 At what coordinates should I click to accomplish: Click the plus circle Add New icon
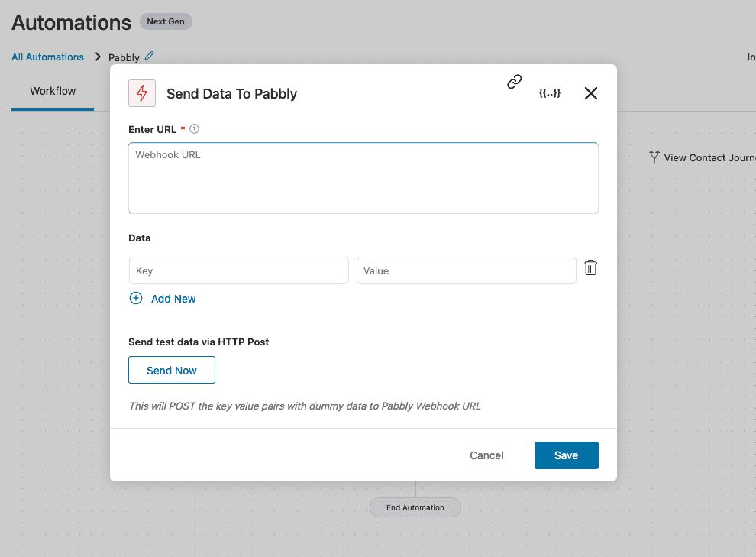click(136, 298)
